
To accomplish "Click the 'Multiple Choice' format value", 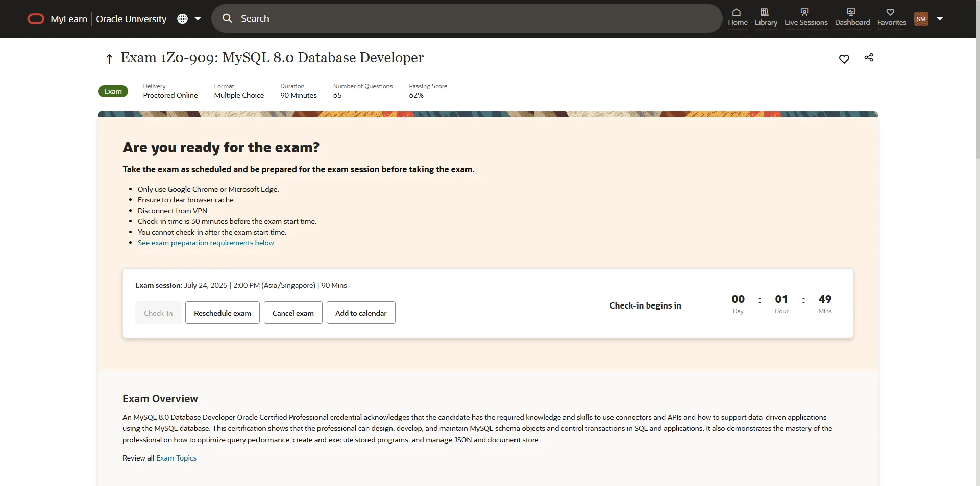I will pos(239,95).
